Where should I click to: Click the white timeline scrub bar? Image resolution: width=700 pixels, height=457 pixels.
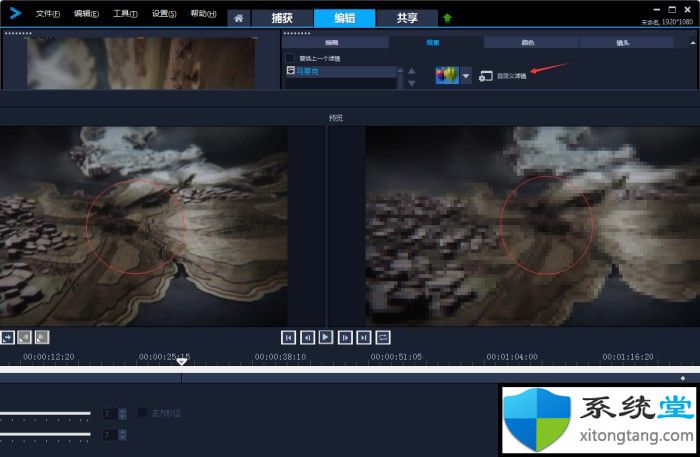[x=350, y=370]
